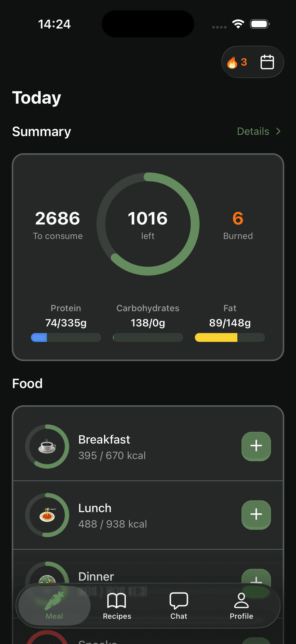The image size is (296, 644).
Task: Open the Recipes tab
Action: coord(117,605)
